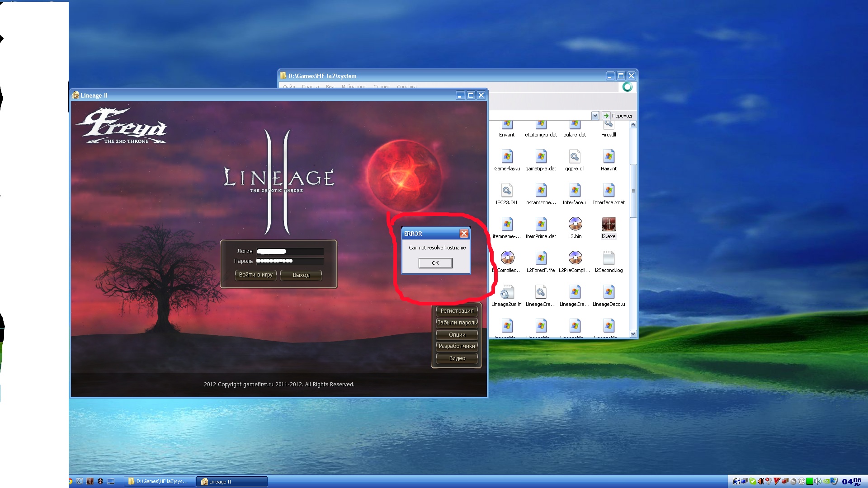Click the GamePlay.u file icon
Screen dimensions: 868x488
coord(507,157)
